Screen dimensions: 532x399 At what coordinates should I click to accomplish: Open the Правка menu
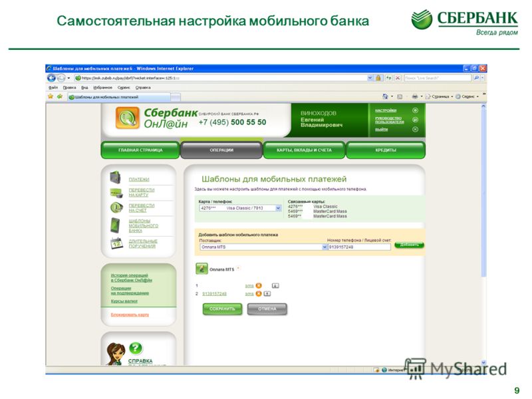pos(69,88)
